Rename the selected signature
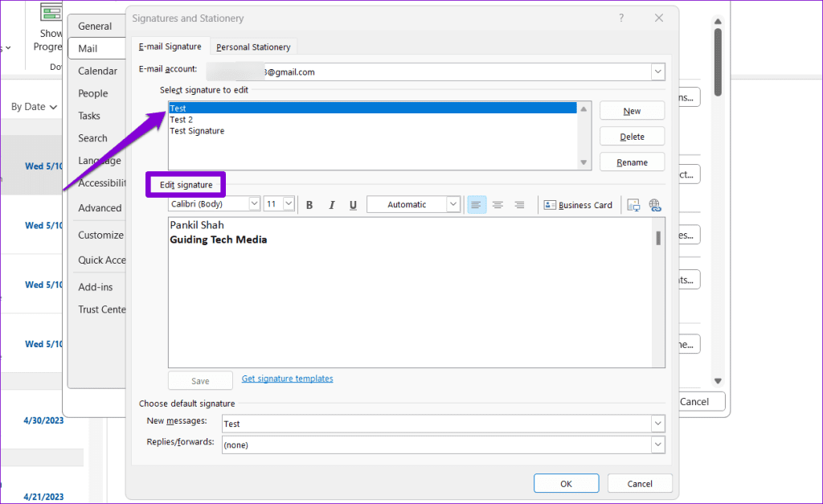Image resolution: width=823 pixels, height=504 pixels. point(632,162)
